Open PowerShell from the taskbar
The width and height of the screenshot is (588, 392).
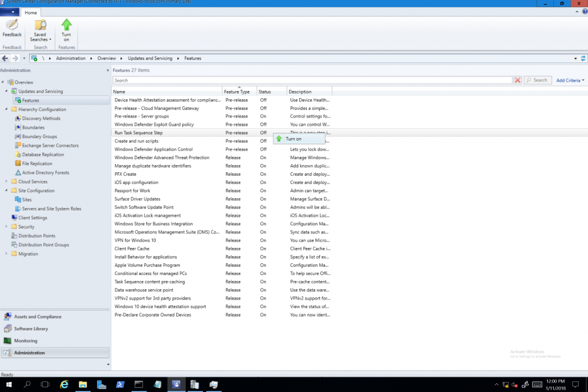pos(120,384)
